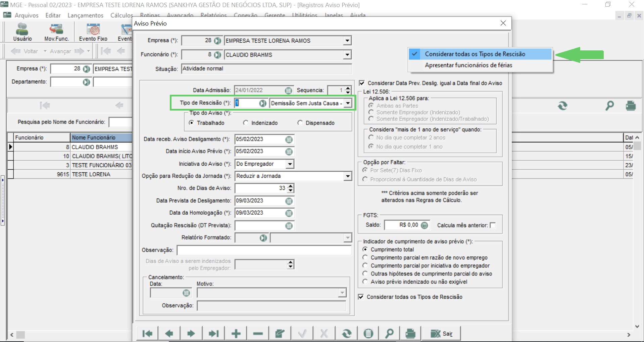Go to first record in dialog navigation bar
The height and width of the screenshot is (342, 644).
pos(147,333)
